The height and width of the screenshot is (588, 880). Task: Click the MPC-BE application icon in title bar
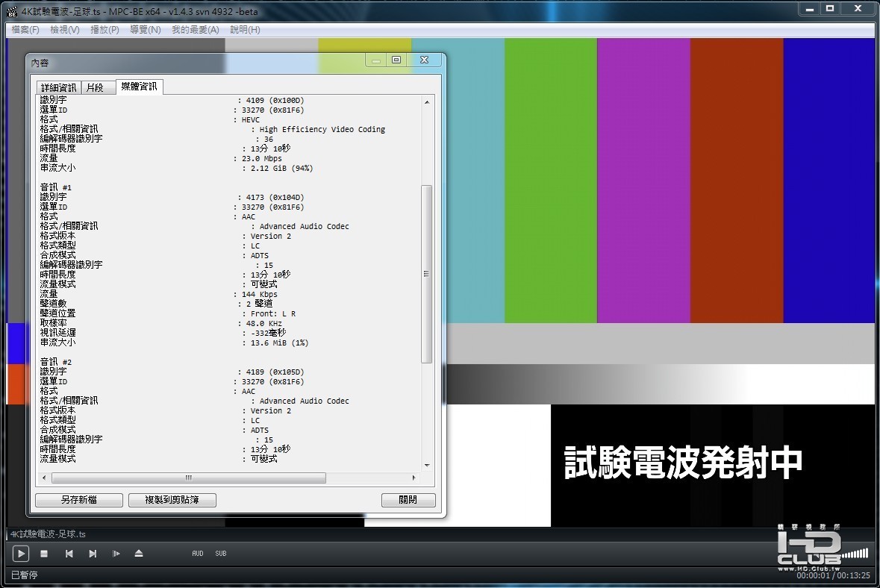click(12, 11)
